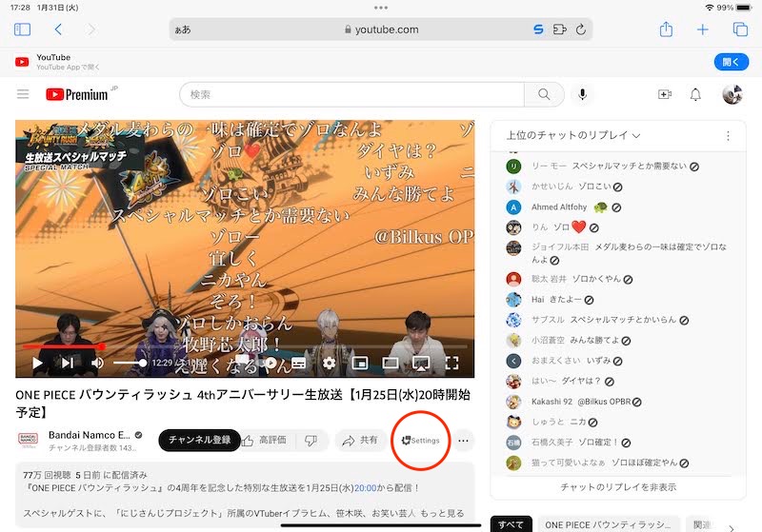762x532 pixels.
Task: Click the voice search microphone icon
Action: tap(581, 94)
